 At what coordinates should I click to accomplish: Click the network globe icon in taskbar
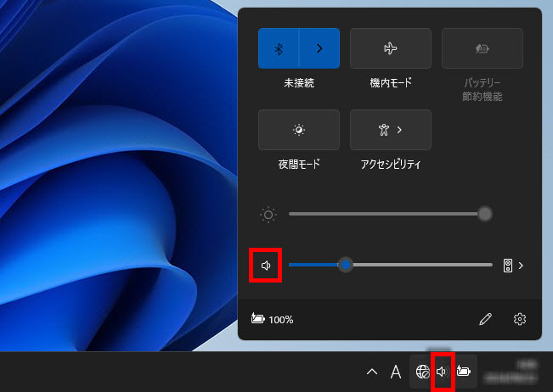422,372
